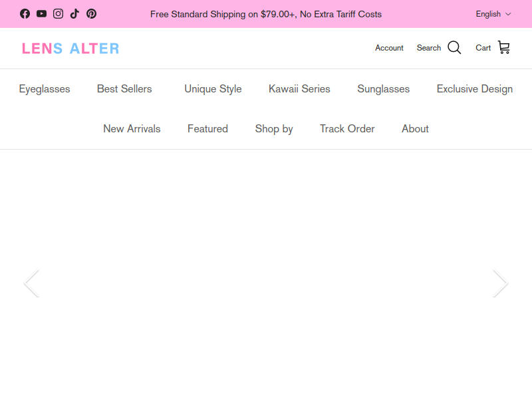This screenshot has width=532, height=399.
Task: Click the Cart text link
Action: click(x=483, y=48)
